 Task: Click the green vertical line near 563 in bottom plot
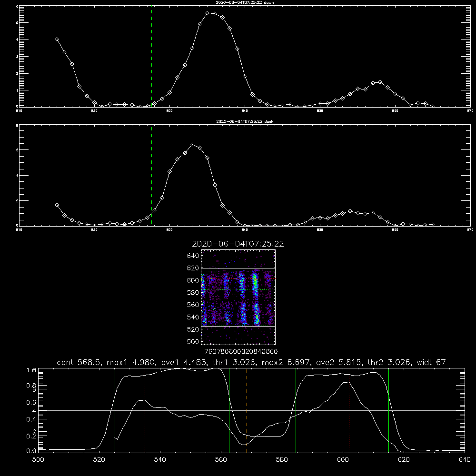229,410
